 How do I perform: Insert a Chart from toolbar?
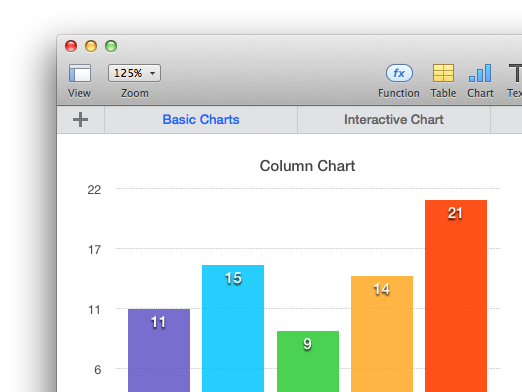[480, 73]
